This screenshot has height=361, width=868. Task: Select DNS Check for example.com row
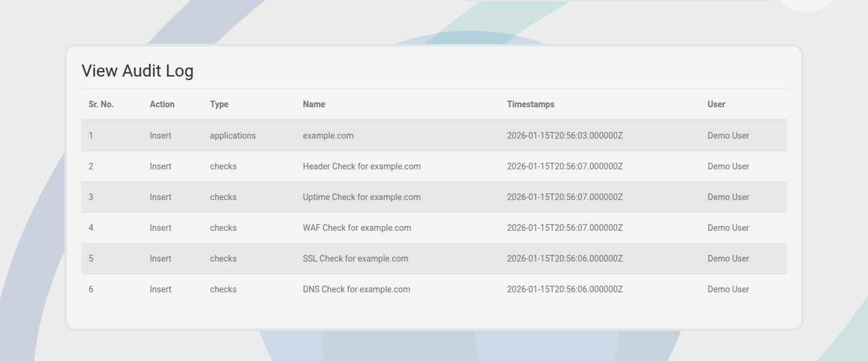356,289
